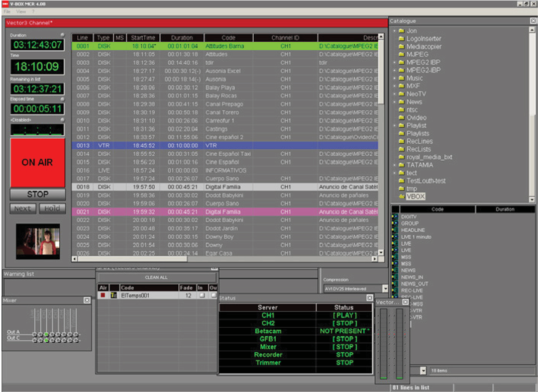Click the playlist horizontal scrollbar thumb
This screenshot has height=392, width=538.
(133, 259)
